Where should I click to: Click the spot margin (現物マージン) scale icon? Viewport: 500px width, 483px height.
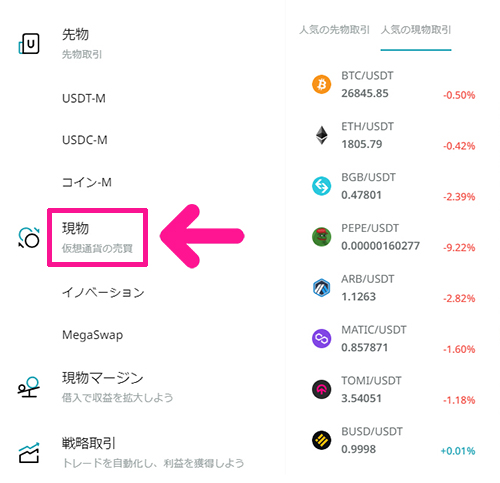pyautogui.click(x=29, y=387)
